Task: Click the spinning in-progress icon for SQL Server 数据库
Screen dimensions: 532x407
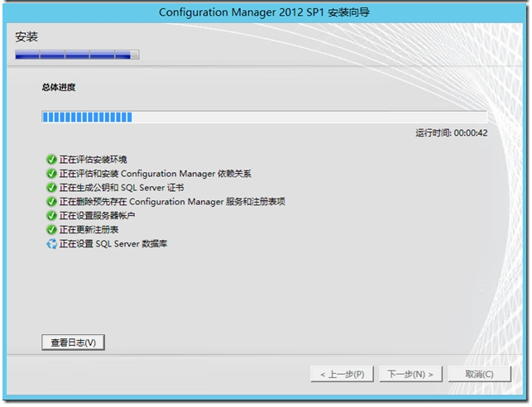Action: tap(51, 244)
